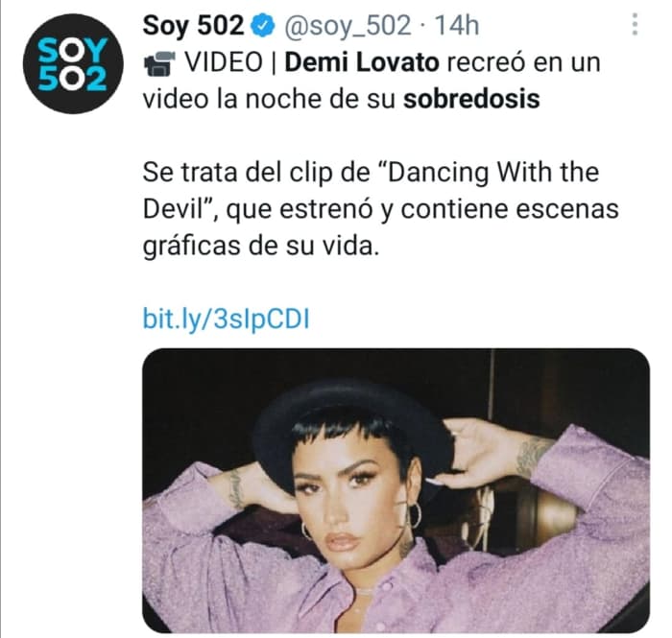
Task: Click the video camera emoji
Action: 159,63
